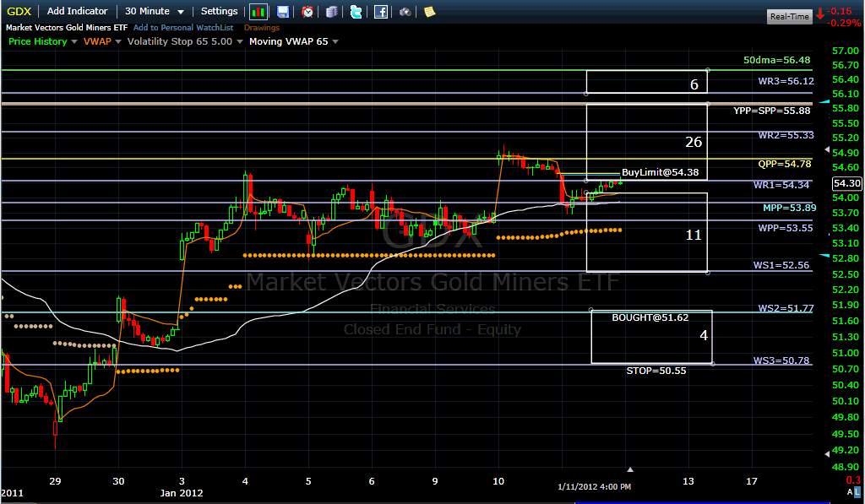865x504 pixels.
Task: Click the Add Indicator menu
Action: [77, 11]
